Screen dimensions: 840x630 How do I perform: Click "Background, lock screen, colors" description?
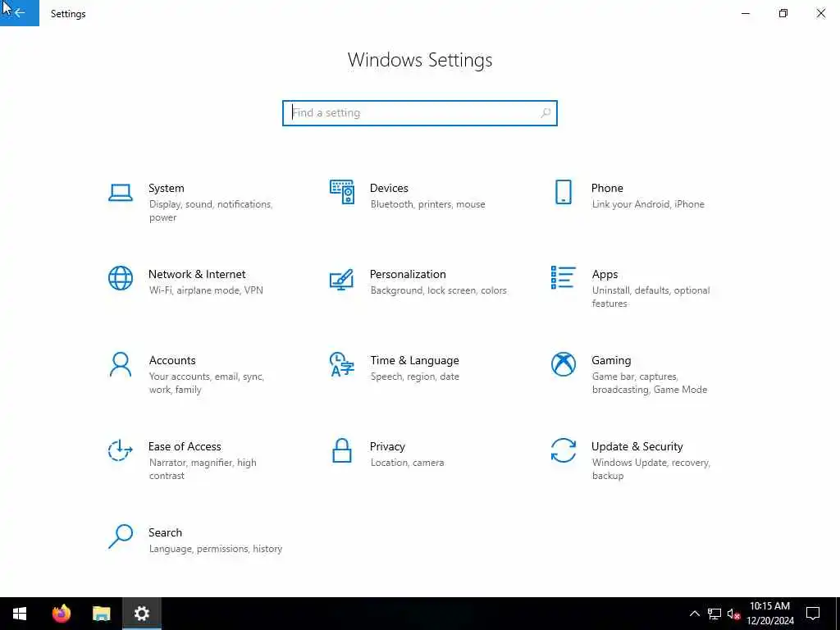pos(438,290)
